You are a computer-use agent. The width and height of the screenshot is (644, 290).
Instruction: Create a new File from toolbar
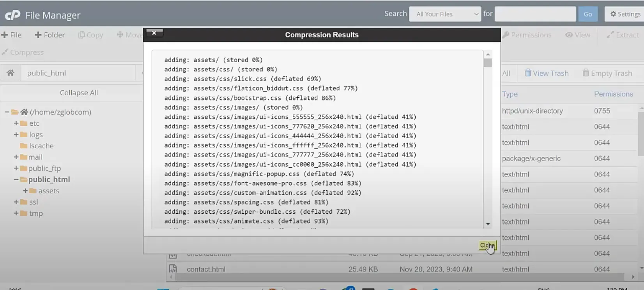click(x=12, y=35)
